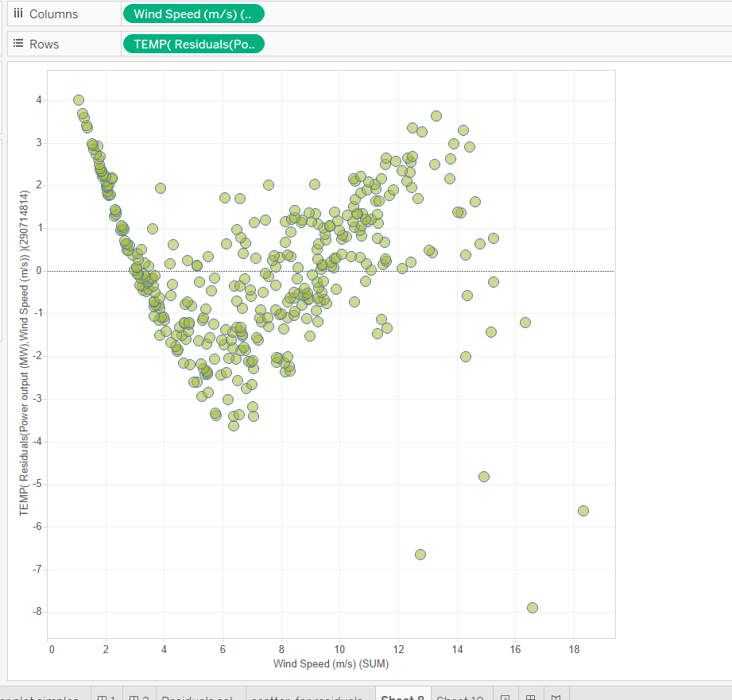
Task: Select the data point near residual -6.7
Action: point(420,555)
